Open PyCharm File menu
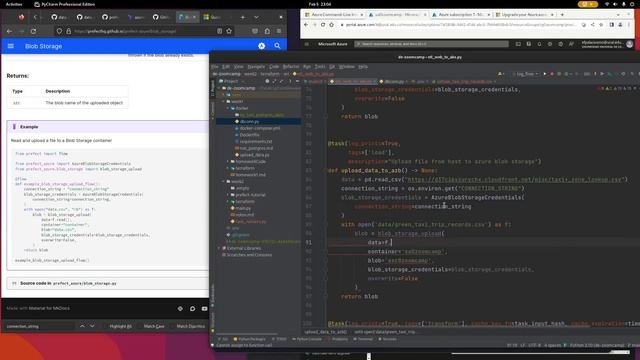This screenshot has width=640, height=360. pos(215,67)
